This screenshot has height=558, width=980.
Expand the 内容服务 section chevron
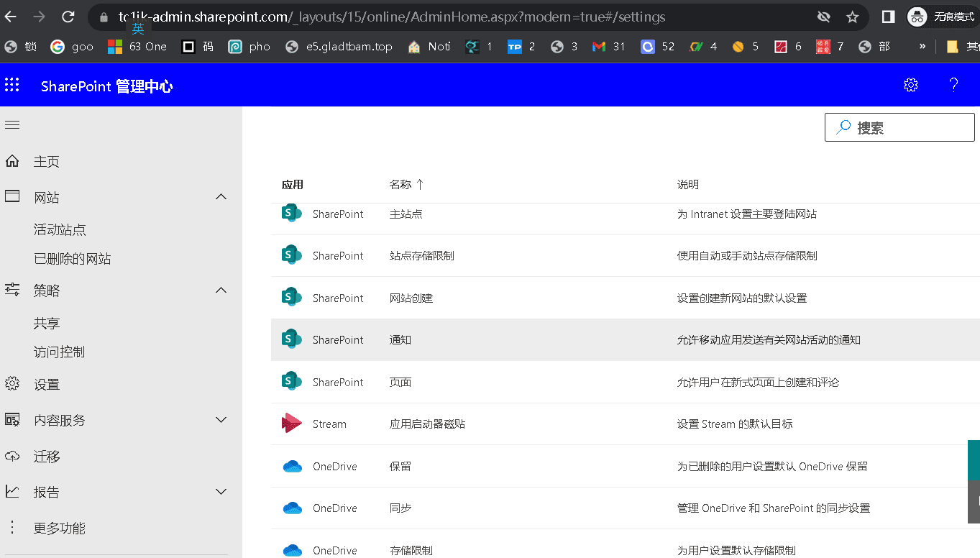[x=221, y=420]
